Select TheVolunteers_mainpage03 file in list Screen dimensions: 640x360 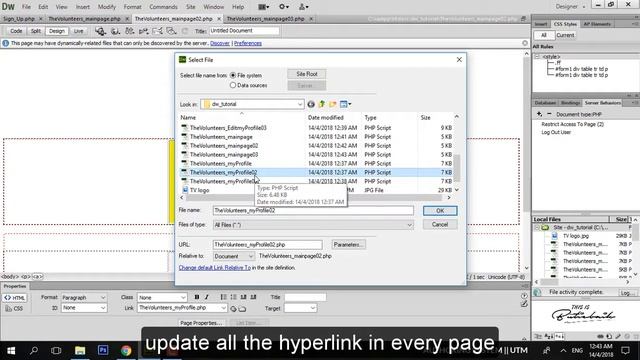click(224, 155)
